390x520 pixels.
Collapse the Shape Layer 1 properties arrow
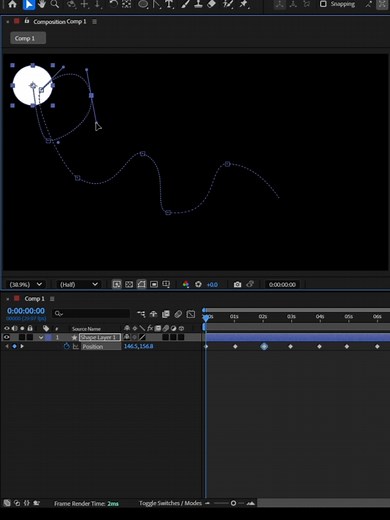pos(41,337)
